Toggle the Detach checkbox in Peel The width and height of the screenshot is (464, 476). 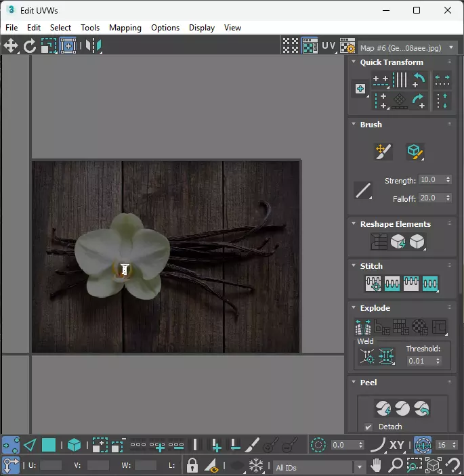coord(368,427)
